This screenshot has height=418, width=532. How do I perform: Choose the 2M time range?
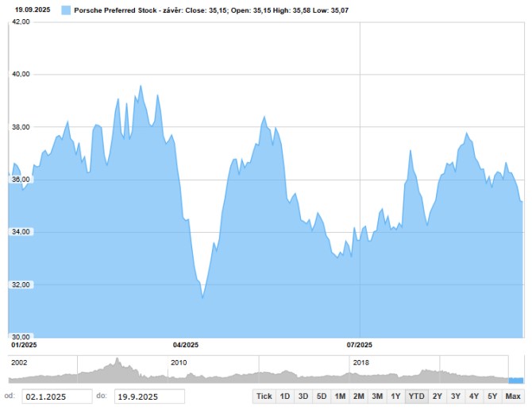coord(358,397)
